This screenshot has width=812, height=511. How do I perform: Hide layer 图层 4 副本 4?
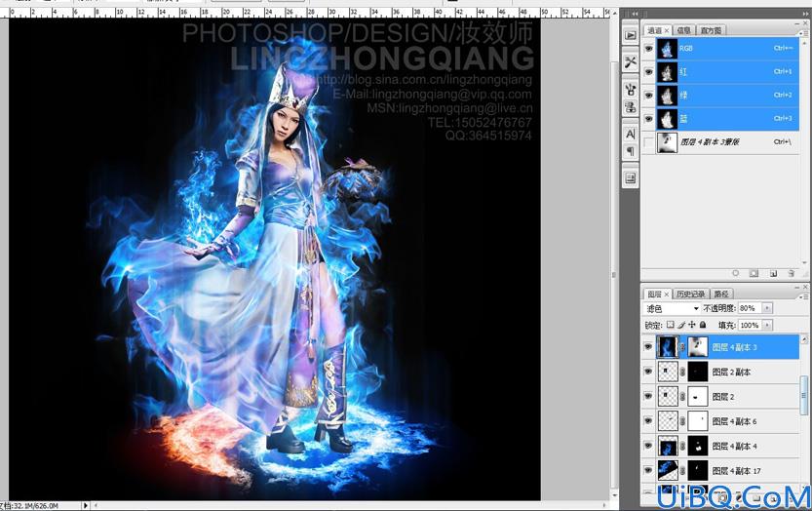coord(648,446)
